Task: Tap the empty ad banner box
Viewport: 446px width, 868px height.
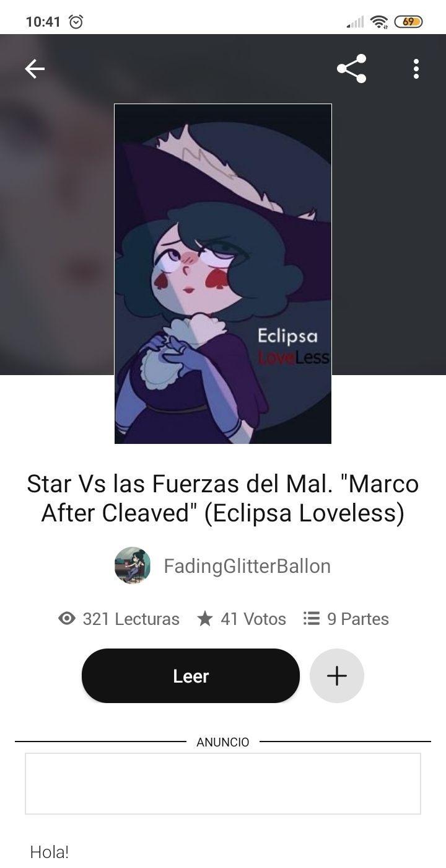Action: tap(223, 784)
